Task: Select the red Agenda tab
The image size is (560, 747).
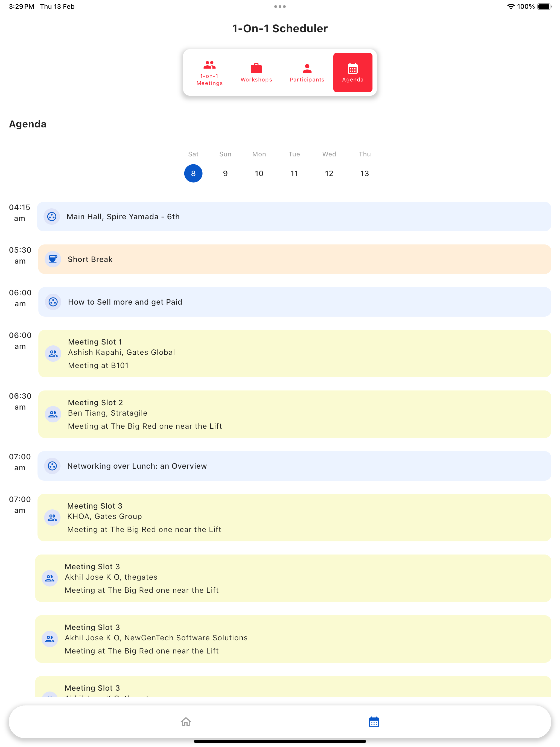Action: point(353,73)
